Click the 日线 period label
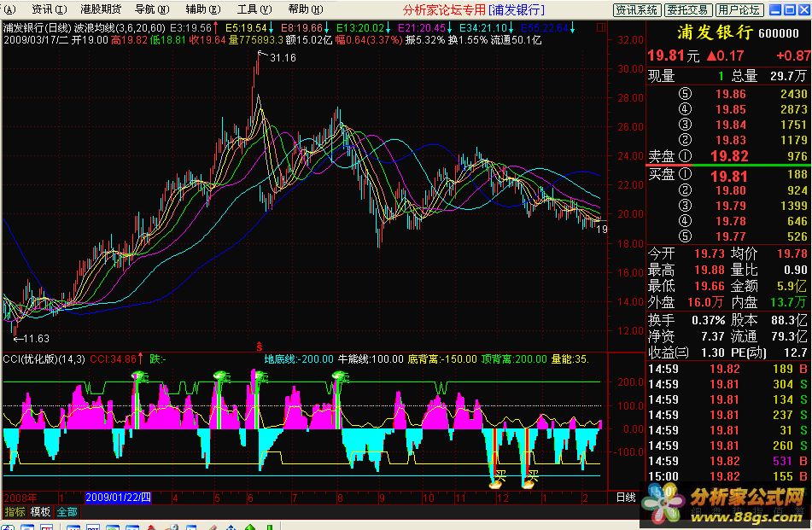The height and width of the screenshot is (530, 812). [x=626, y=498]
